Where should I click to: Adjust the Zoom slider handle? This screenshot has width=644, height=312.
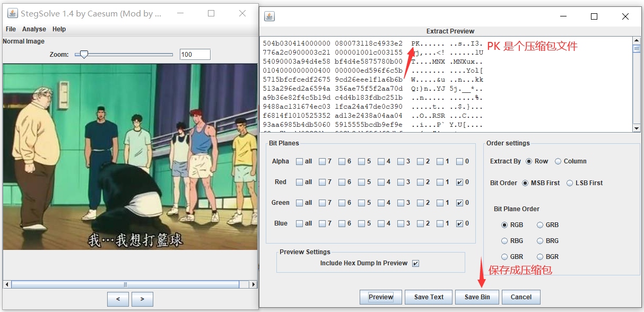click(84, 54)
